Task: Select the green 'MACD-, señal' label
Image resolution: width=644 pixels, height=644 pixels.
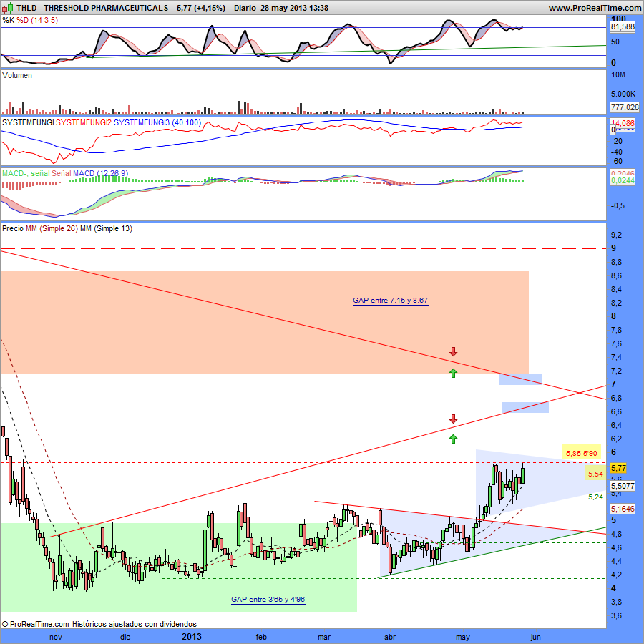Action: 26,173
